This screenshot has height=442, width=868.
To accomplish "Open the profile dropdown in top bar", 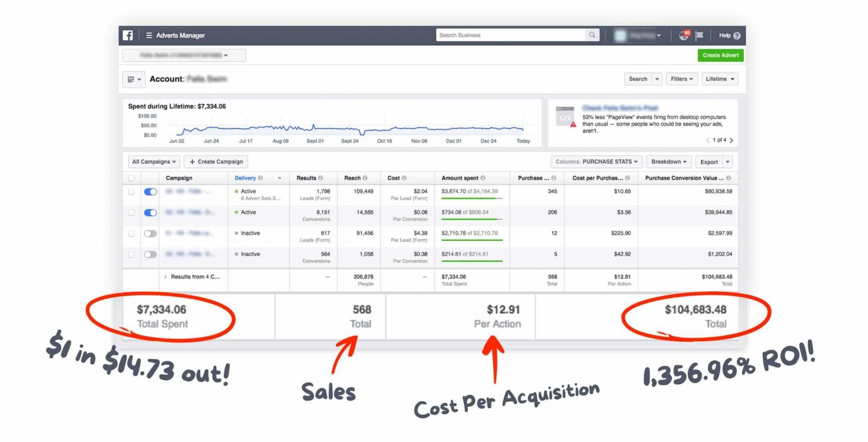I will 638,35.
